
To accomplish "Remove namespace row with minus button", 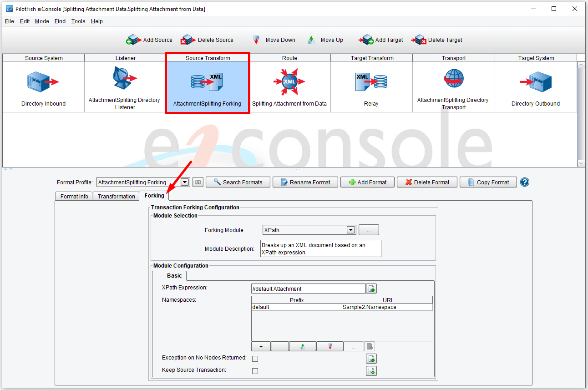I will click(280, 347).
